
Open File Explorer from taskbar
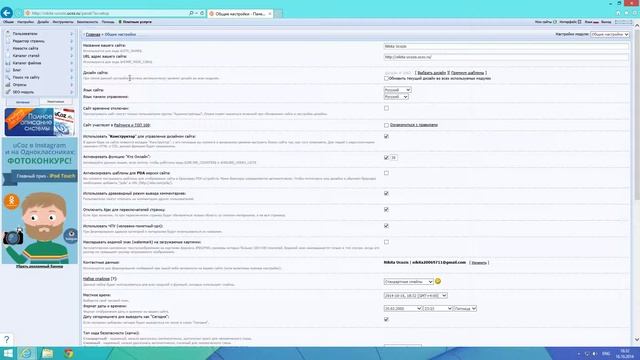point(47,353)
